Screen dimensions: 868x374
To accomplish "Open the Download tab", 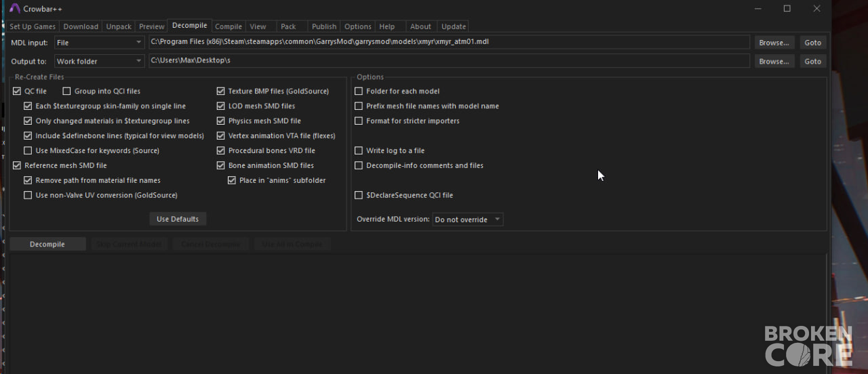I will point(81,26).
